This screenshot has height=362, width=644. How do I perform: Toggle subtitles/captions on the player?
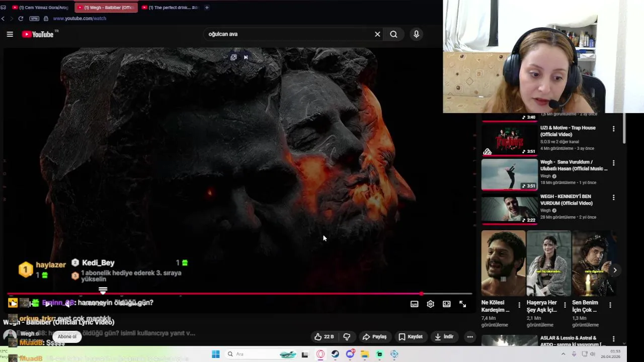click(x=414, y=304)
